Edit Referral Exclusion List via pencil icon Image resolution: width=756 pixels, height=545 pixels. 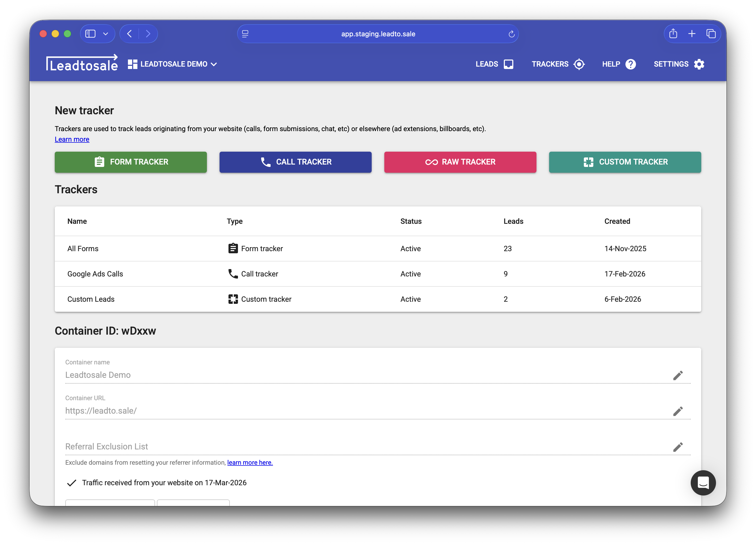[678, 447]
